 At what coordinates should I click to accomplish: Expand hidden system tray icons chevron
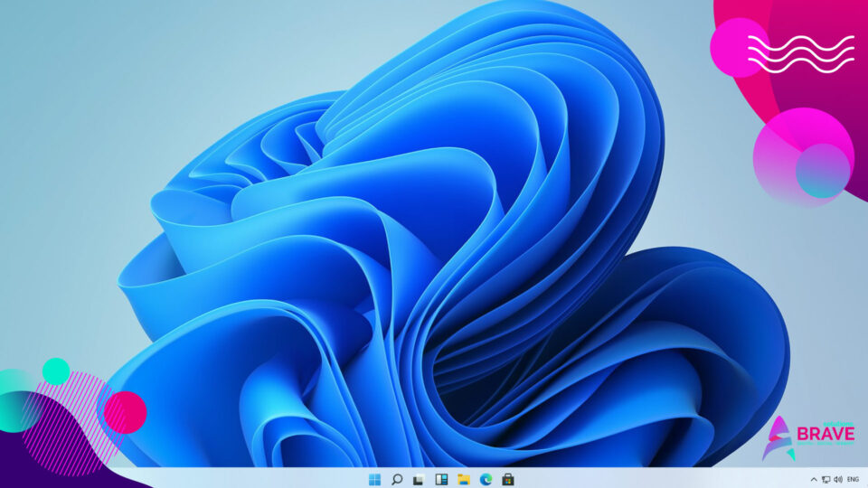tap(813, 480)
